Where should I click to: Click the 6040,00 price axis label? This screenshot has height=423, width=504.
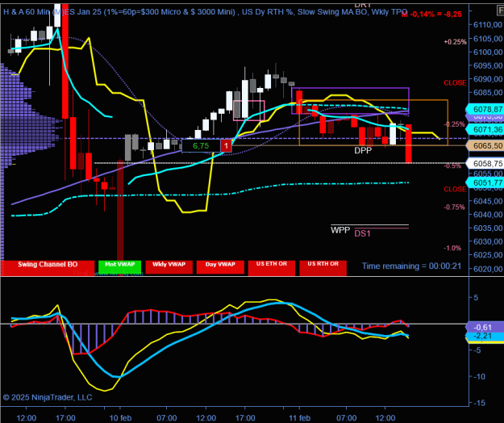tap(488, 215)
